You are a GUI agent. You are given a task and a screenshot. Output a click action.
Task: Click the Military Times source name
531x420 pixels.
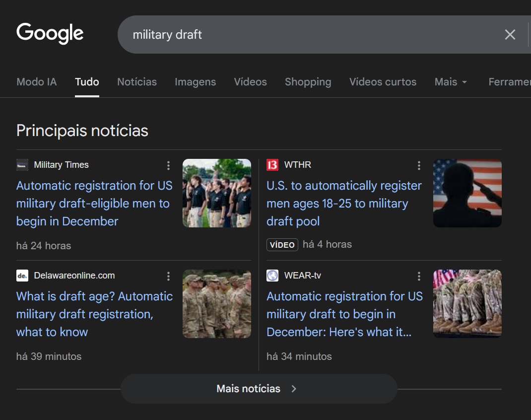(62, 165)
